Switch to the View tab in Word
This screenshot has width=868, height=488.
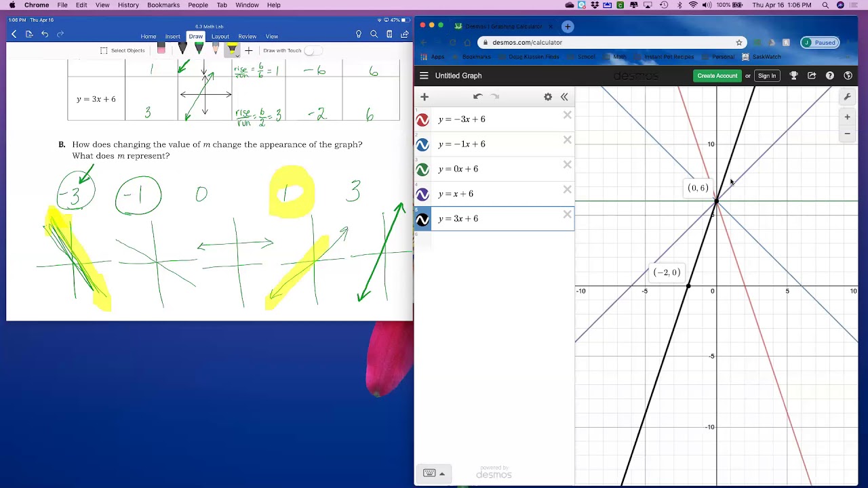[272, 37]
